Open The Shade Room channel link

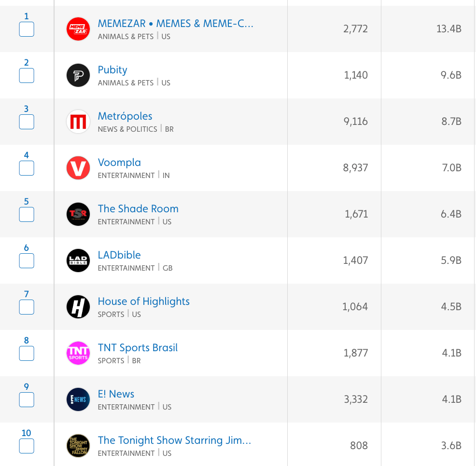[138, 209]
